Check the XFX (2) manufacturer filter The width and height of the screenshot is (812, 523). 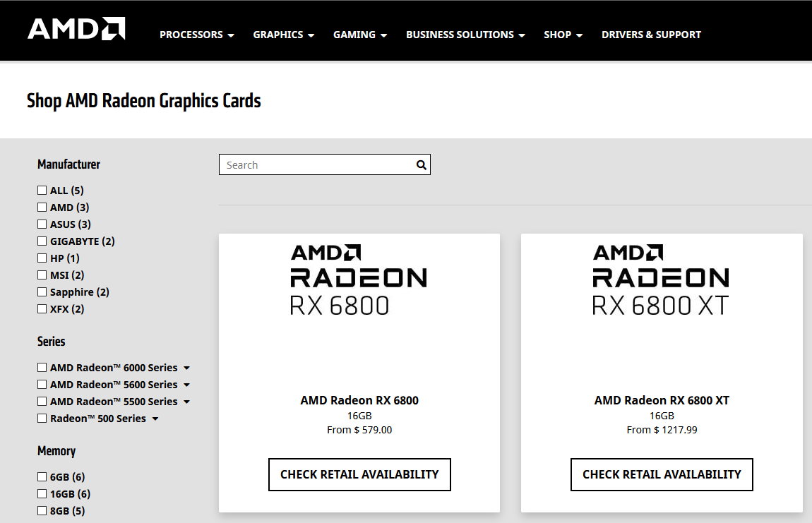(42, 308)
